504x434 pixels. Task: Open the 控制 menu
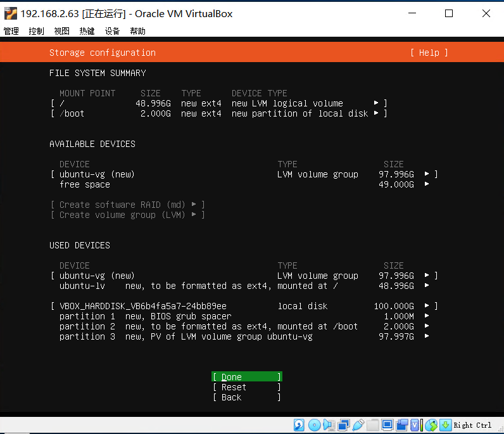tap(36, 31)
